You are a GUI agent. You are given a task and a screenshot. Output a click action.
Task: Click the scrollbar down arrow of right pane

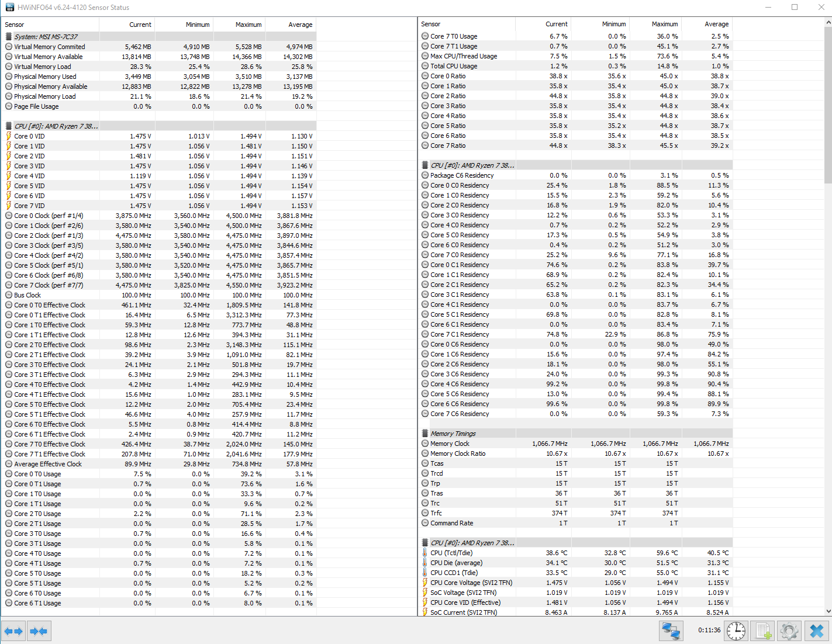828,611
